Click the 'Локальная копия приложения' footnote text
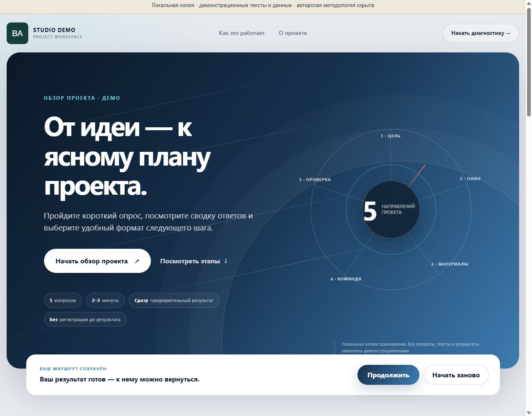 [410, 347]
